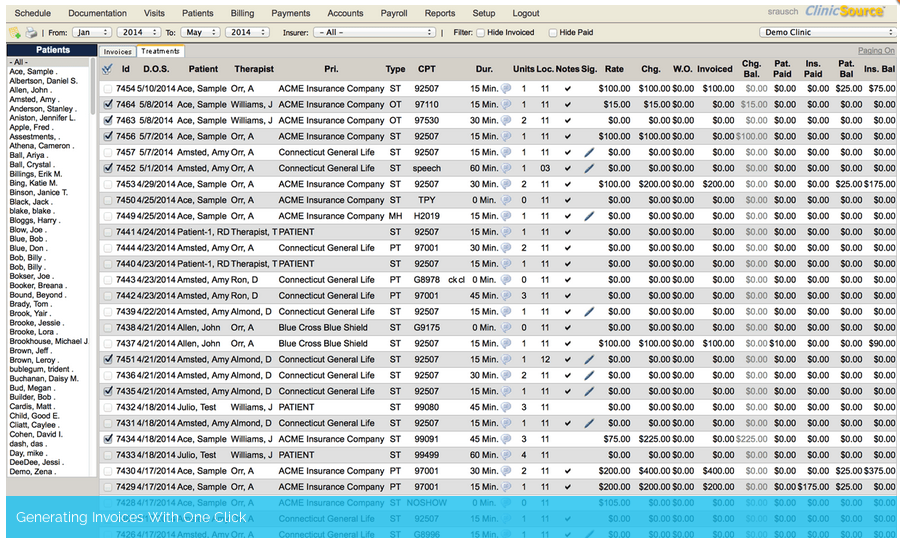The image size is (900, 540).
Task: Open the From year dropdown
Action: (138, 33)
